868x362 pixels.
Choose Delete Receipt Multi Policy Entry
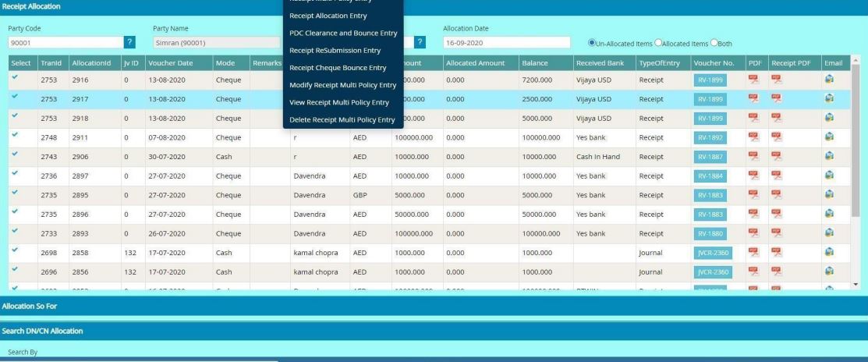(343, 119)
